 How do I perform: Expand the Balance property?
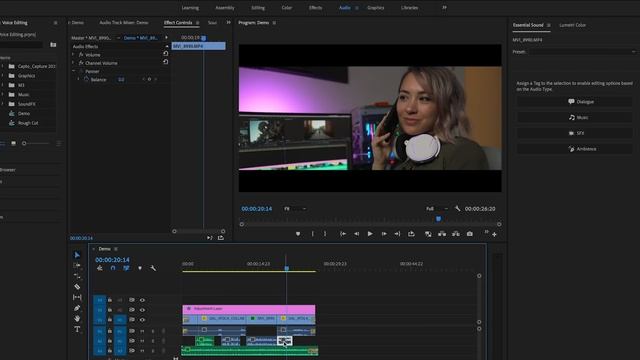point(78,80)
